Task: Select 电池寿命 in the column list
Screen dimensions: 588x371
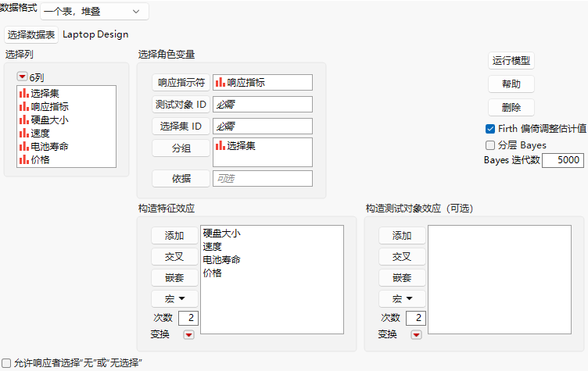Action: click(49, 146)
